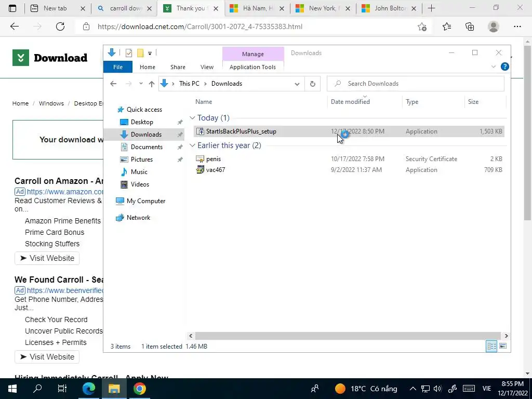Viewport: 532px width, 399px height.
Task: Click the taskbar volume icon
Action: (x=437, y=389)
